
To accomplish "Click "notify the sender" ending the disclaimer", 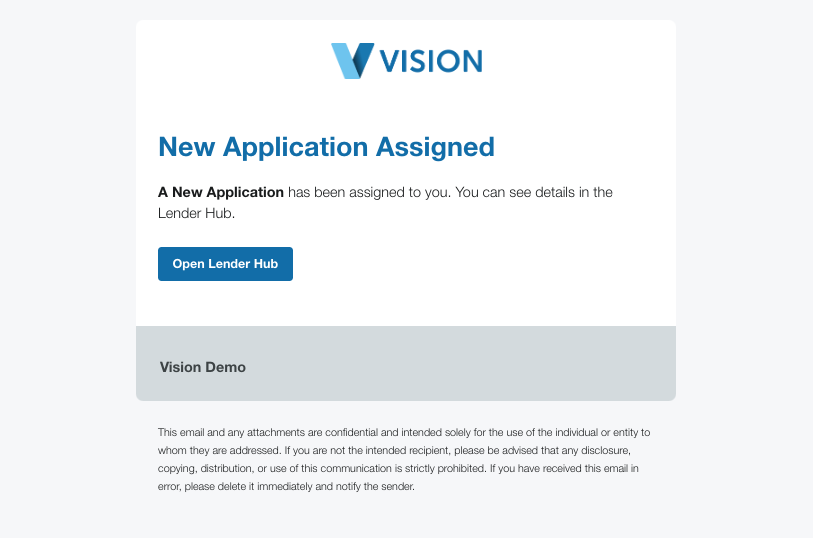I will (378, 487).
